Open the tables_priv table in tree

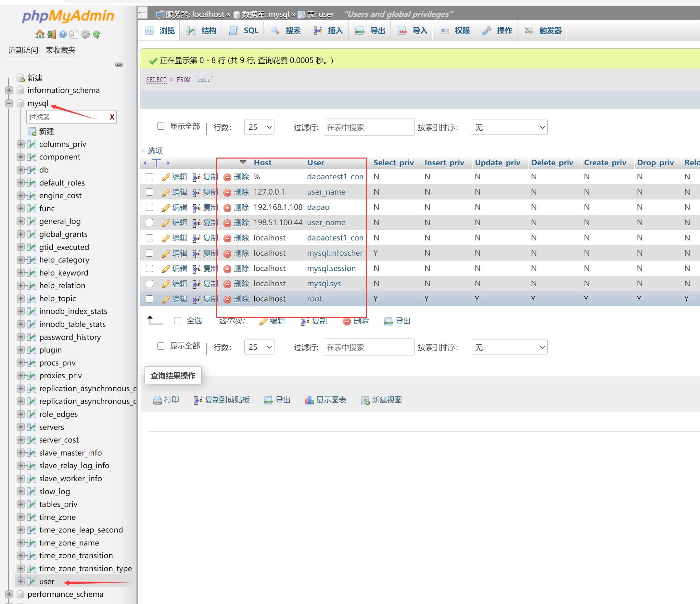58,504
